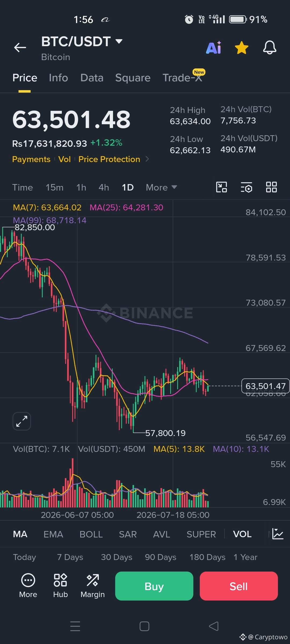Select the 4h chart interval
290x644 pixels.
point(104,187)
